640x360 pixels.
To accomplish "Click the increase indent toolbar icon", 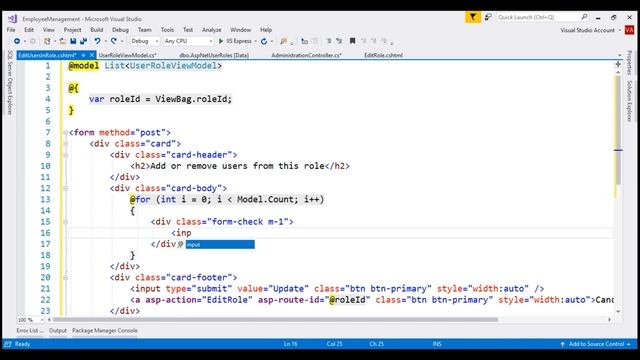I will pos(339,41).
